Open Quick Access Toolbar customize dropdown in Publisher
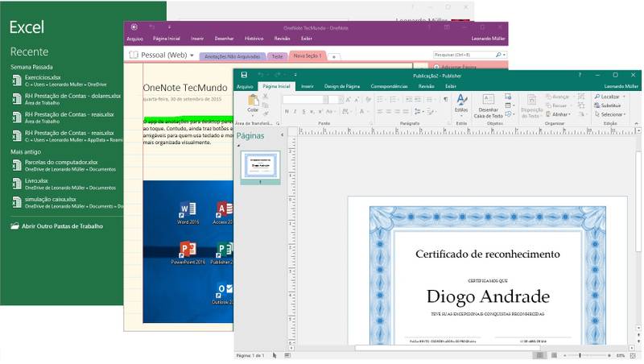Viewport: 644px width, 364px height. [x=295, y=75]
